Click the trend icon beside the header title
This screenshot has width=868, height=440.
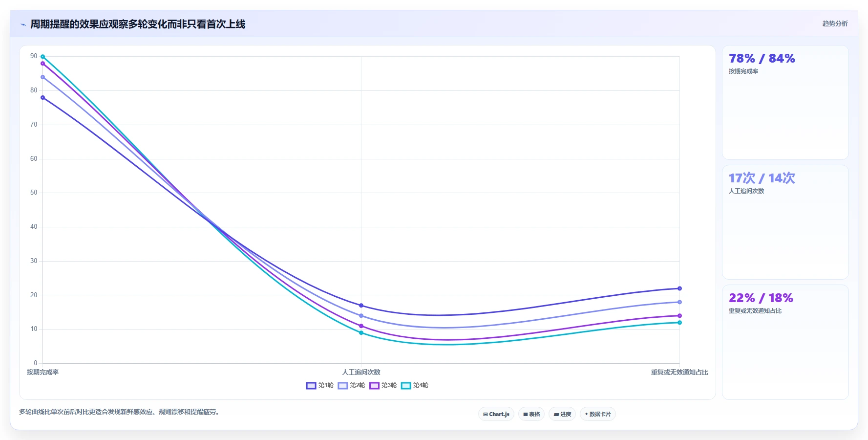click(x=23, y=24)
